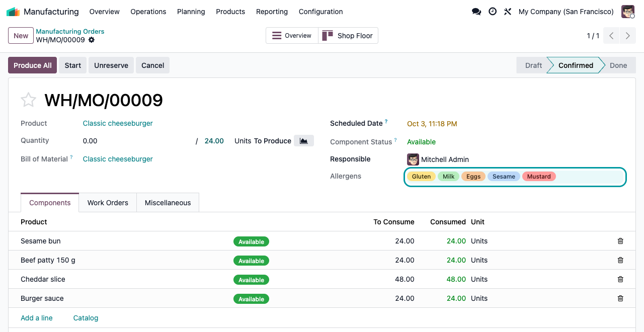Open the Reporting menu
The height and width of the screenshot is (332, 644).
(272, 12)
